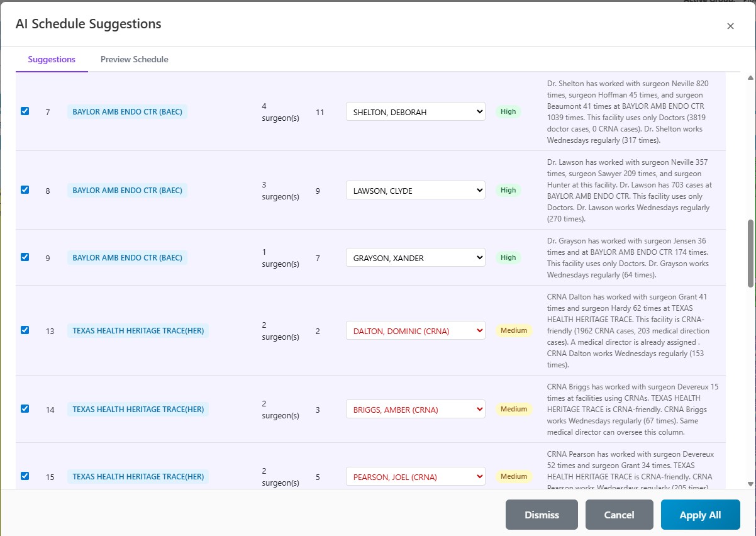Switch to the Preview Schedule tab
Screen dimensions: 756x536
point(134,59)
